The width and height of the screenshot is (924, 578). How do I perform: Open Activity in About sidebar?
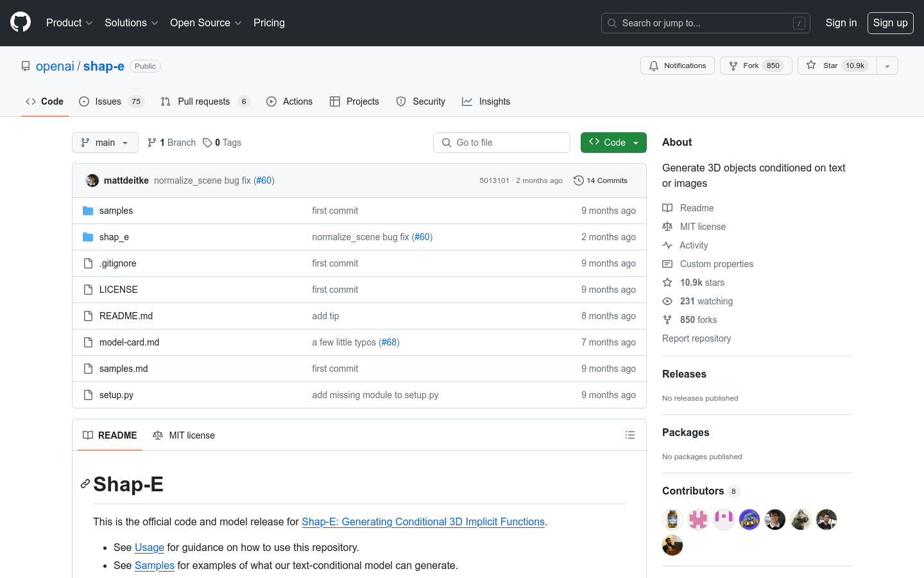click(x=685, y=245)
